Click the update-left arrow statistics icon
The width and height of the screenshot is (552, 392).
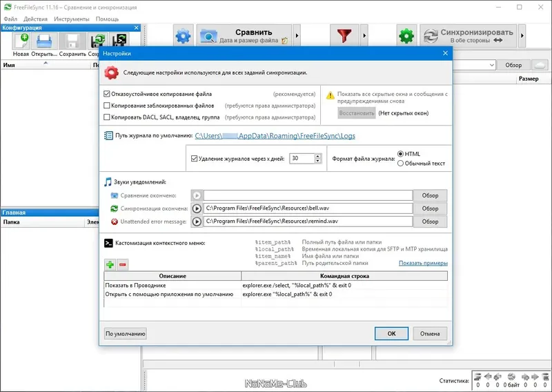(488, 377)
